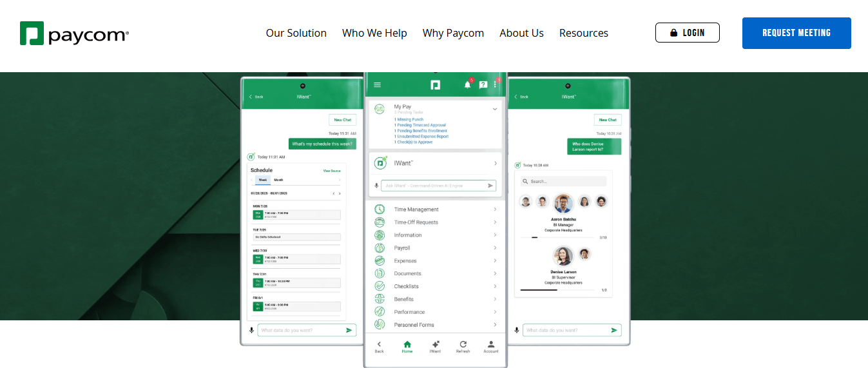Tap the Home icon in bottom navigation

pos(407,346)
